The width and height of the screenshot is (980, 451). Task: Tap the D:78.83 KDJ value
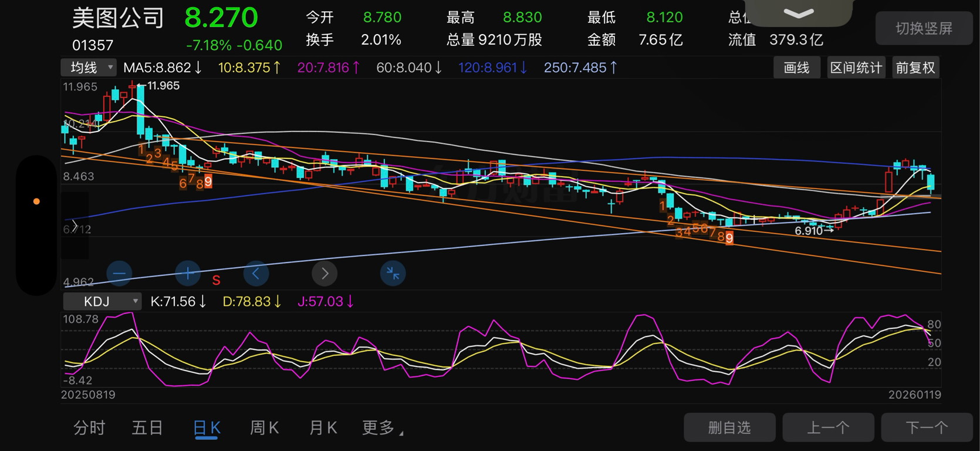click(252, 301)
